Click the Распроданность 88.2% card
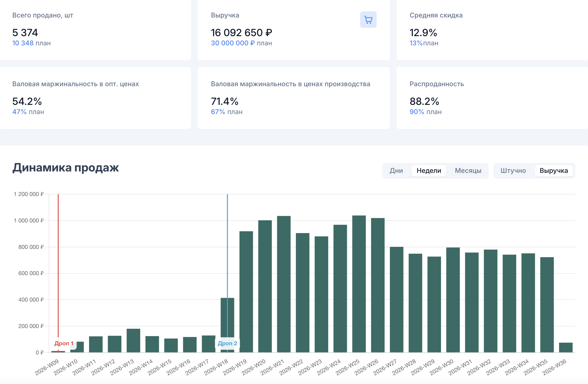This screenshot has height=384, width=588. pos(492,98)
